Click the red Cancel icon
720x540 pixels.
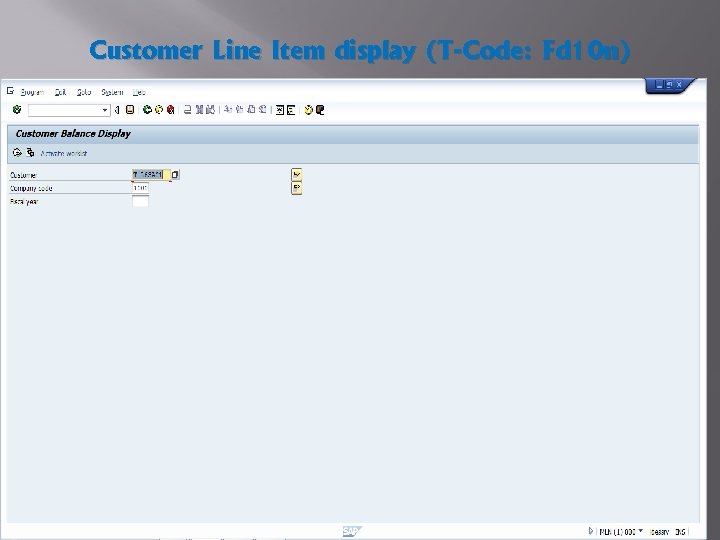[170, 110]
